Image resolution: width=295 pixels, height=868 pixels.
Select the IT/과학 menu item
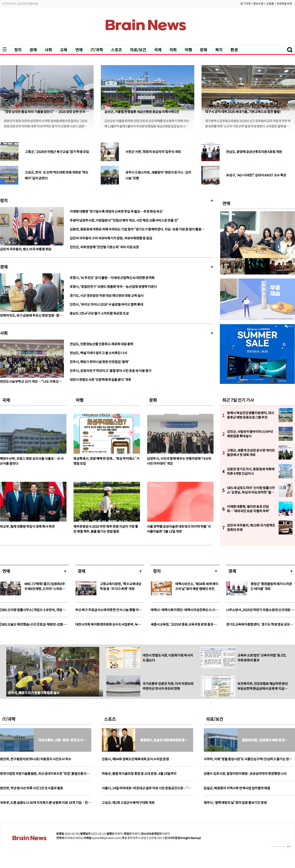click(97, 50)
